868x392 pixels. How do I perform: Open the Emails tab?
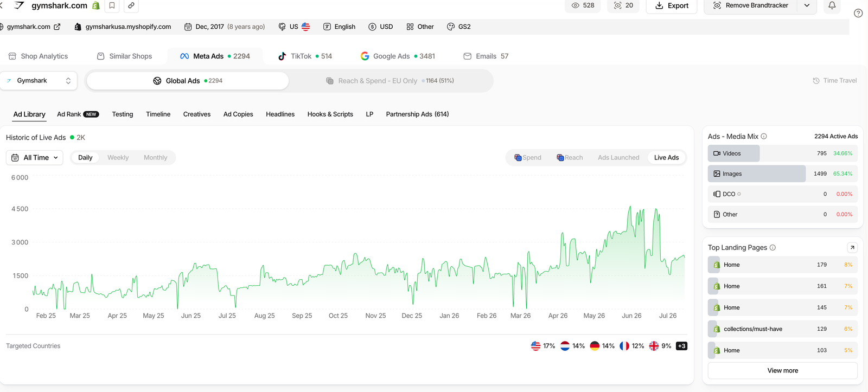[486, 56]
